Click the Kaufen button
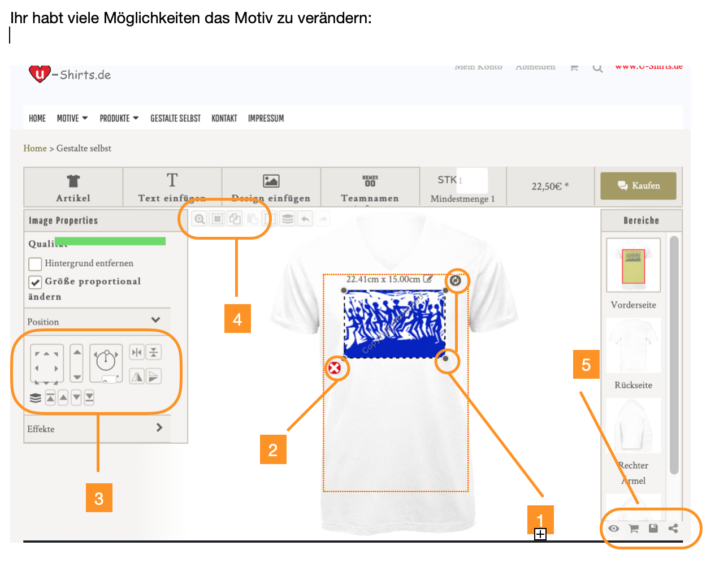728x563 pixels. (x=638, y=186)
